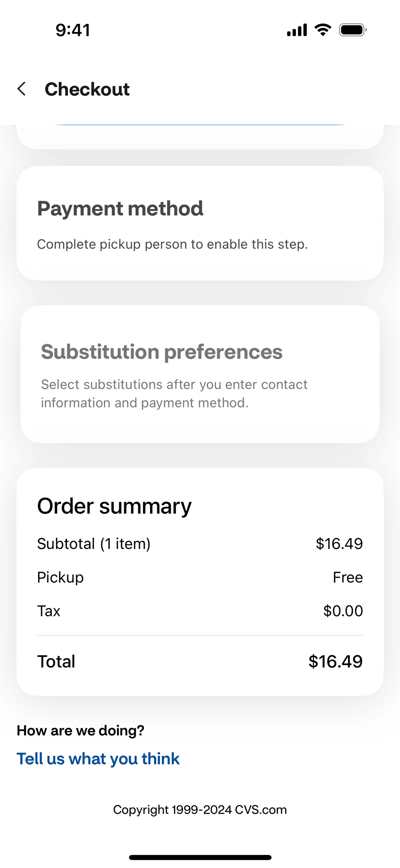Tap the substitution instructions text
This screenshot has width=400, height=868.
click(x=174, y=394)
